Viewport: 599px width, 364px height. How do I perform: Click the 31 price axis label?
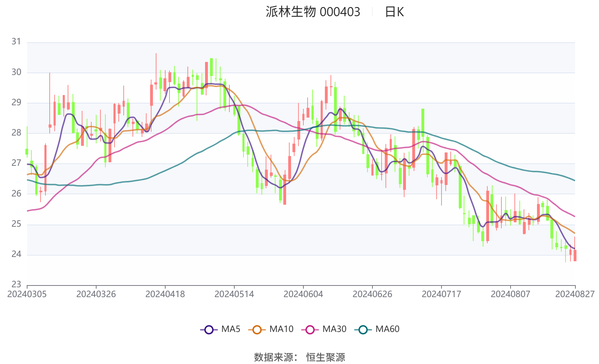pyautogui.click(x=16, y=42)
